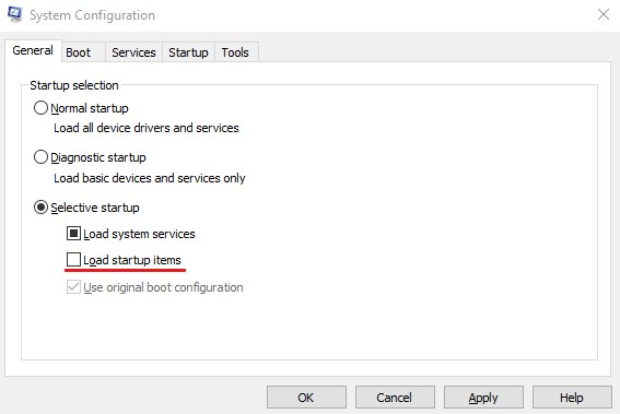Click the Use original boot configuration checkbox
The image size is (620, 414).
[x=74, y=288]
